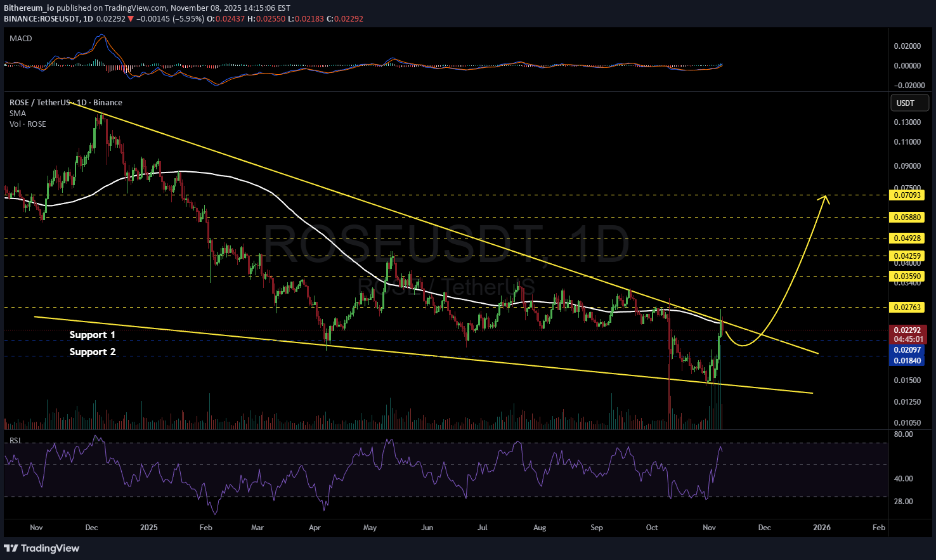The height and width of the screenshot is (560, 936).
Task: Open the ROSE / TetherUS symbol title
Action: point(66,103)
